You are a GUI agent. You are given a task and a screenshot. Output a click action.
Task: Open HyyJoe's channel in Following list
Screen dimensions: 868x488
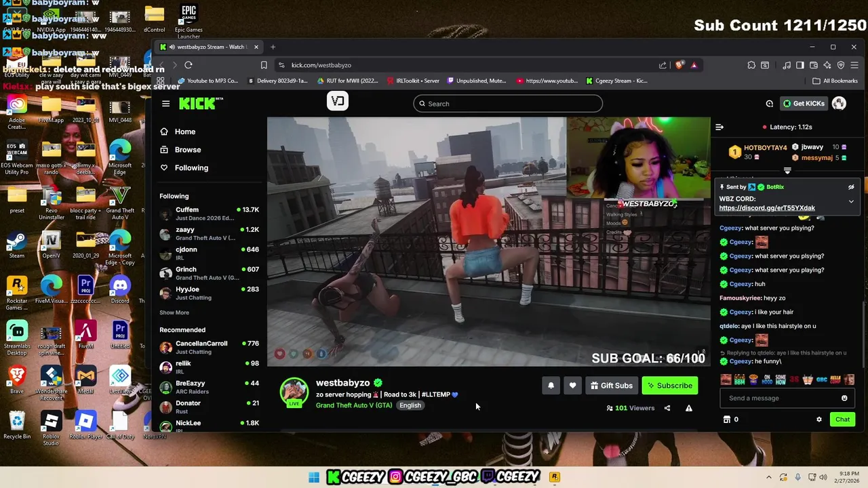tap(209, 293)
